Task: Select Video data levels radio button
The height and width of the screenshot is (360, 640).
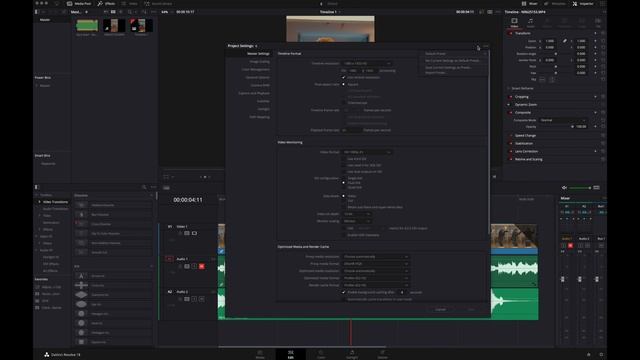Action: pos(343,196)
